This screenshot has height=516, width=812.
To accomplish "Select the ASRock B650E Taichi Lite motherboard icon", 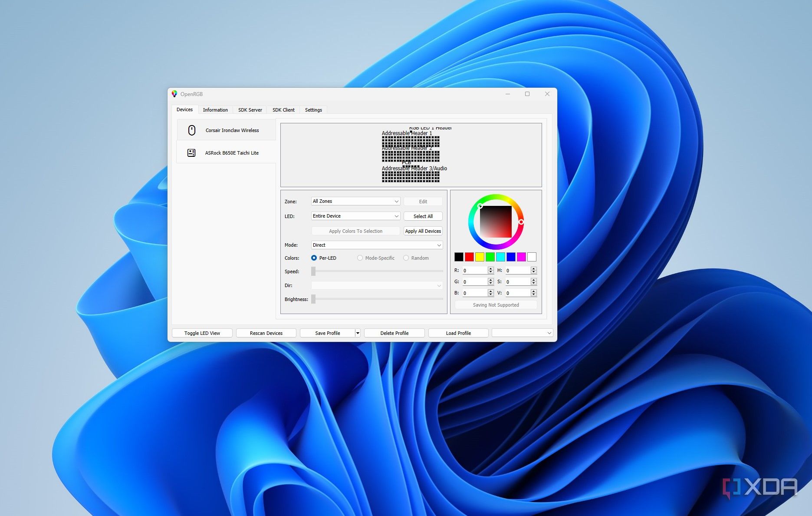I will tap(191, 152).
